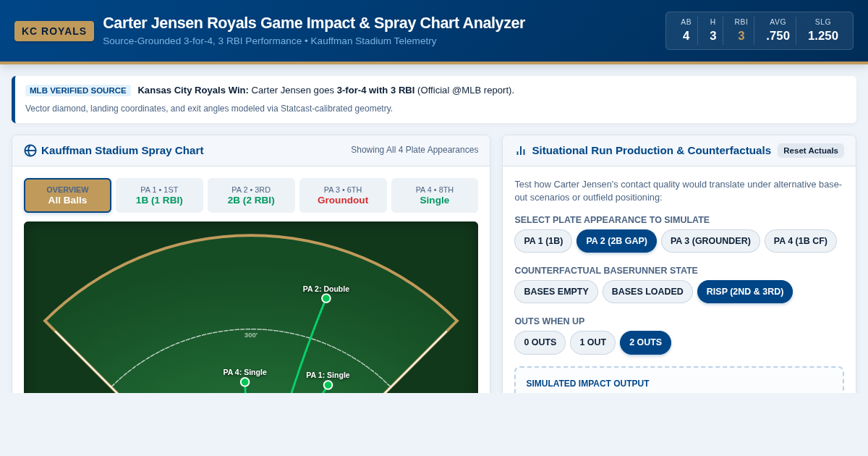Open the PA 3 • 6TH Groundout tab

(343, 195)
